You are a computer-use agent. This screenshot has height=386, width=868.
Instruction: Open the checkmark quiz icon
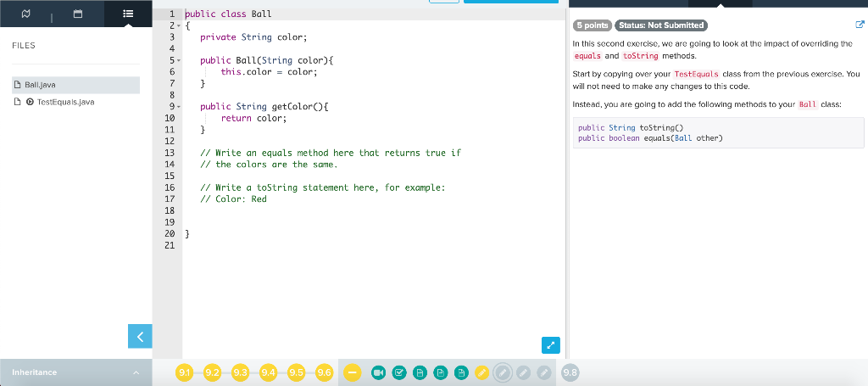click(x=399, y=372)
